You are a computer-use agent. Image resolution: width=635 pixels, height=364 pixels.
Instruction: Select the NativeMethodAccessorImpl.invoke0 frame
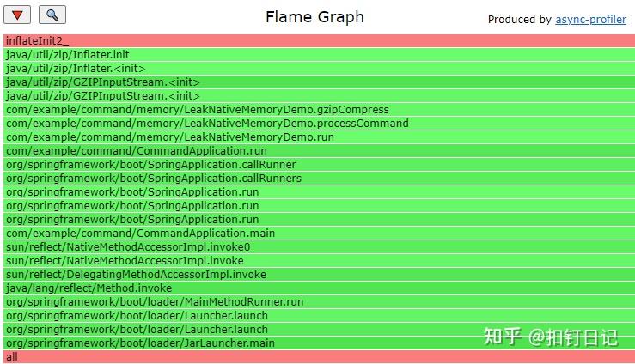[x=316, y=246]
